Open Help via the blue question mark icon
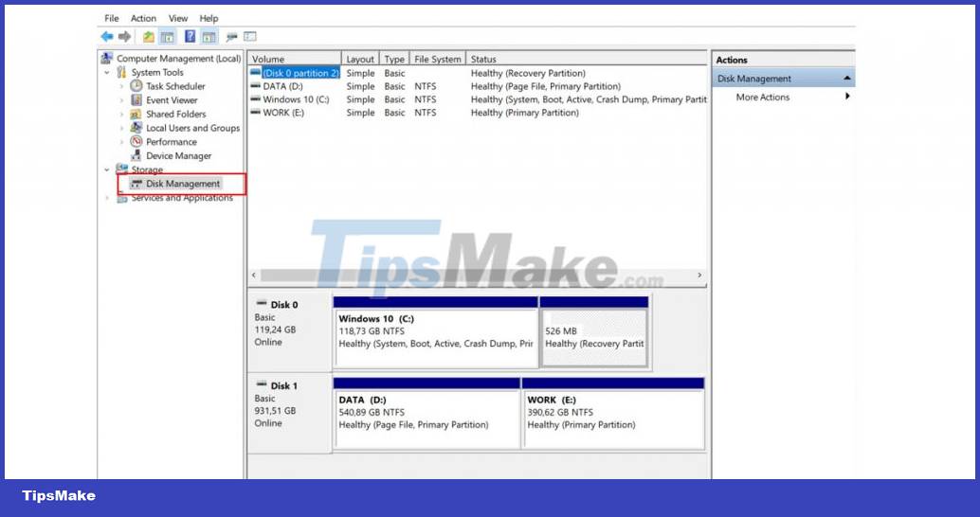The height and width of the screenshot is (517, 980). [190, 37]
